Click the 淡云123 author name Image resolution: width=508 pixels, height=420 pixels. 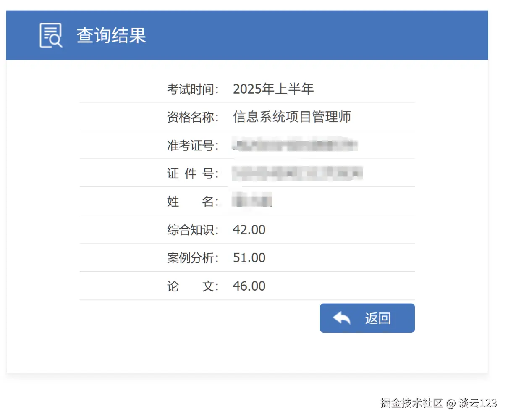tap(479, 402)
